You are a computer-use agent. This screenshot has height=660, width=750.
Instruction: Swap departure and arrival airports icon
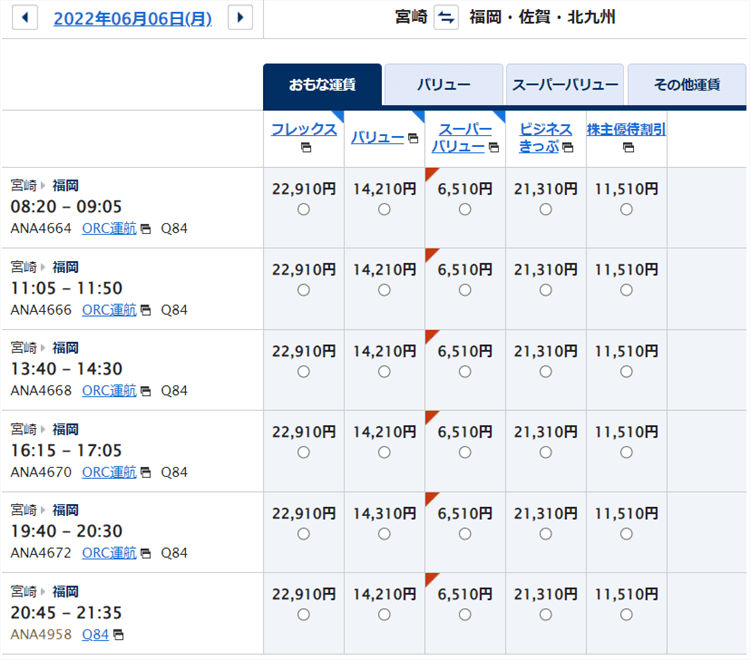pyautogui.click(x=446, y=18)
